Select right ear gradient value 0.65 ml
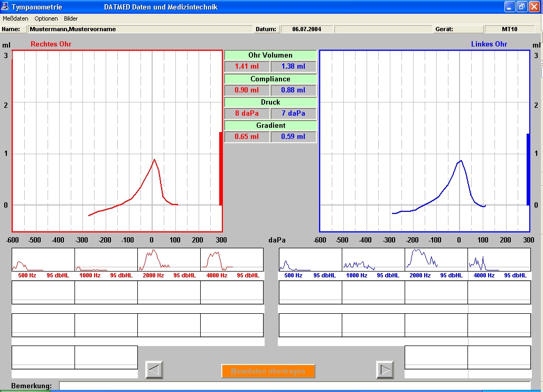The image size is (543, 392). coord(247,136)
